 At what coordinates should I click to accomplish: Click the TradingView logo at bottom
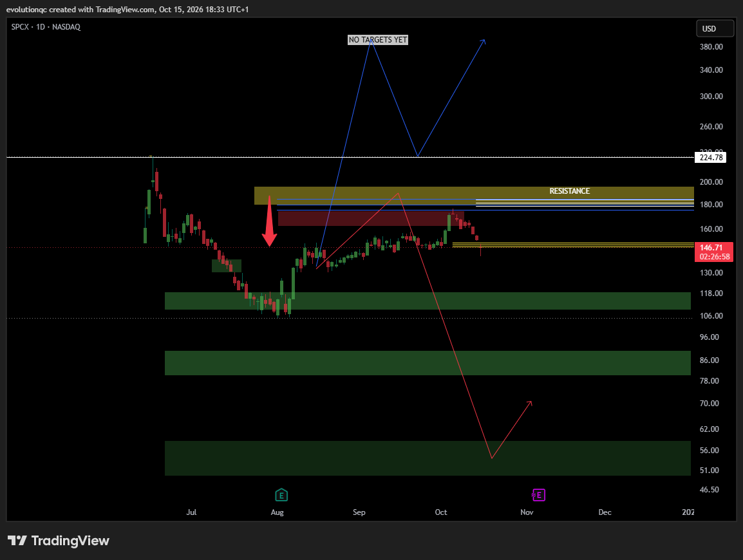click(59, 541)
